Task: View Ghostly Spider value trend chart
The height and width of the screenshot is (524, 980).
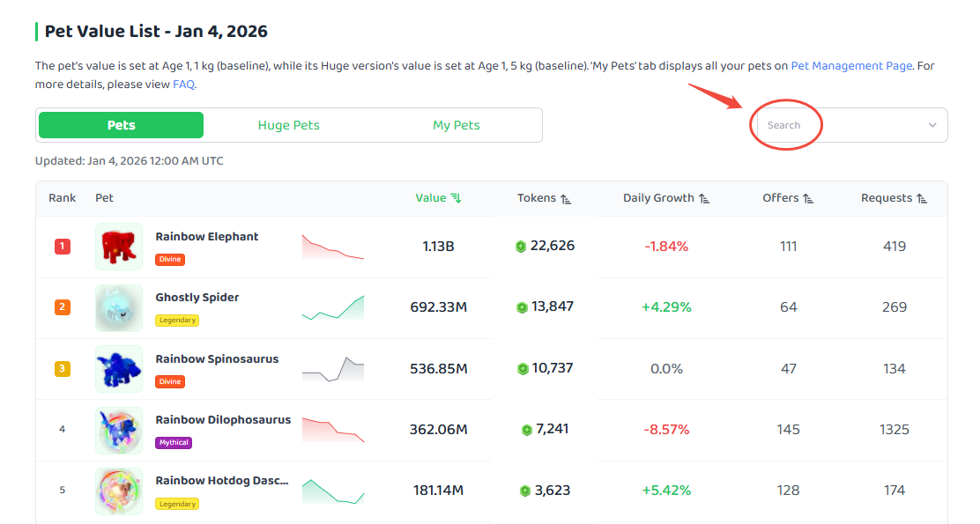Action: click(x=333, y=307)
